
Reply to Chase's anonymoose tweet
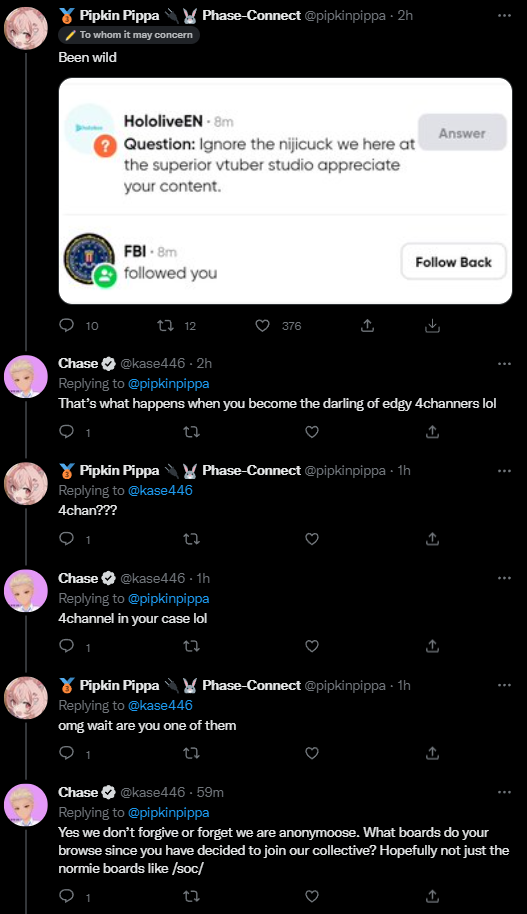click(x=67, y=895)
